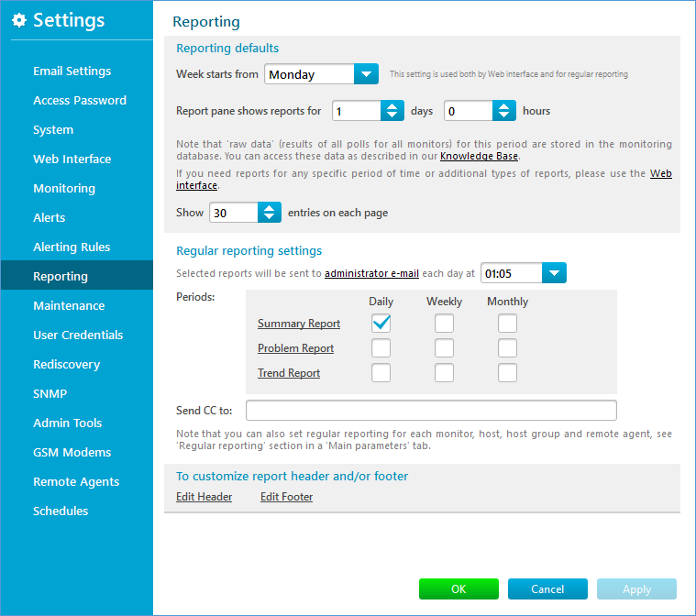
Task: Click the days number field
Action: (x=357, y=111)
